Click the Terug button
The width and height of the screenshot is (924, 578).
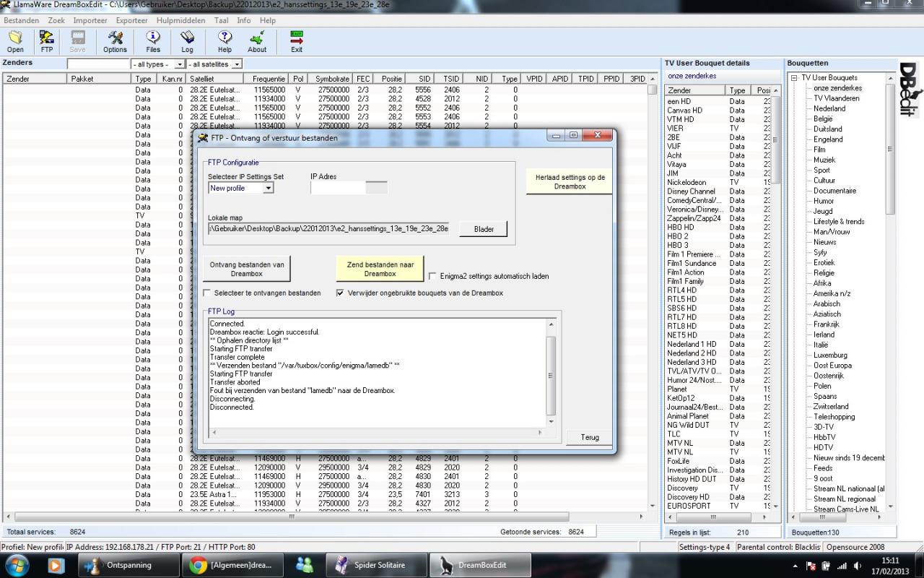[589, 437]
